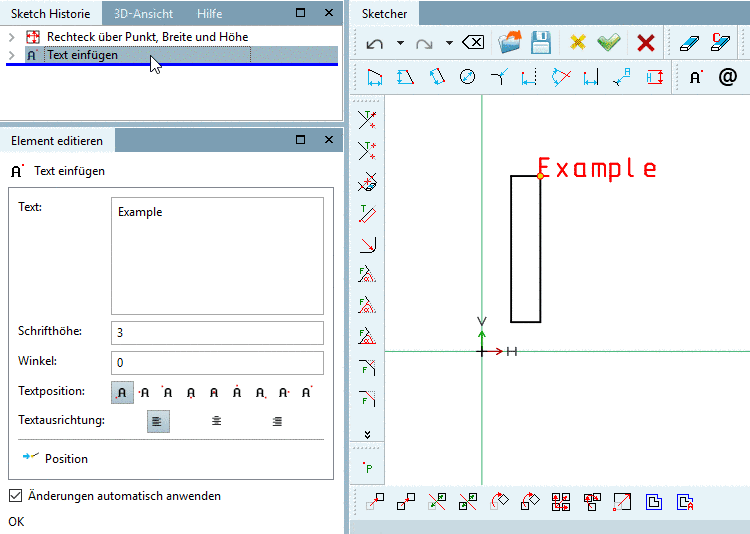Screen dimensions: 750x534
Task: Set text position anchor to top-right
Action: tap(307, 392)
